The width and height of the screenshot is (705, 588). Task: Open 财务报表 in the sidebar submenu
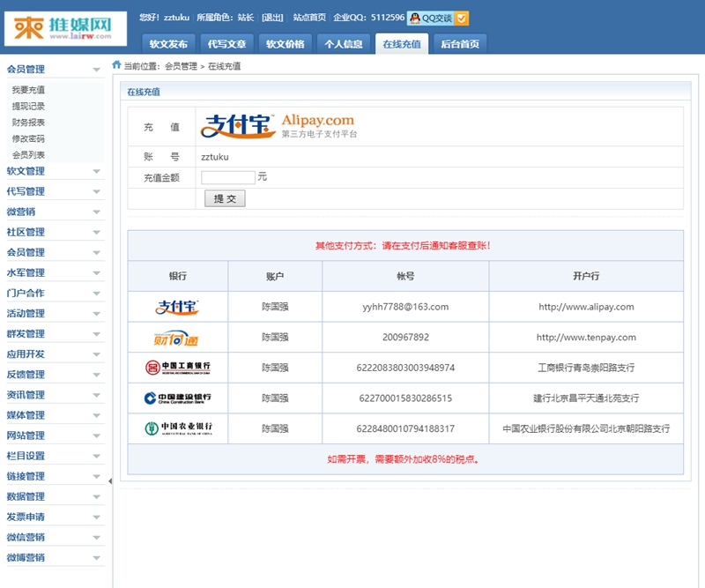click(x=28, y=123)
